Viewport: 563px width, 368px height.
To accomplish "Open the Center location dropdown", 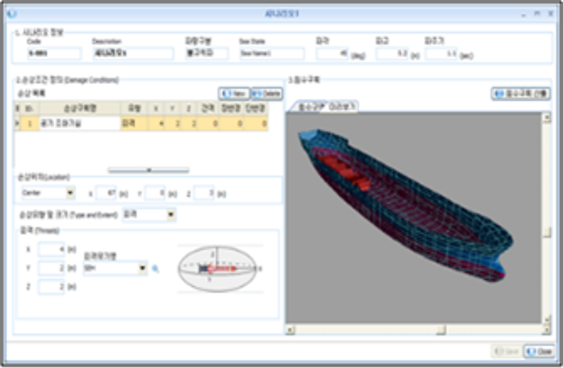I will click(x=70, y=193).
